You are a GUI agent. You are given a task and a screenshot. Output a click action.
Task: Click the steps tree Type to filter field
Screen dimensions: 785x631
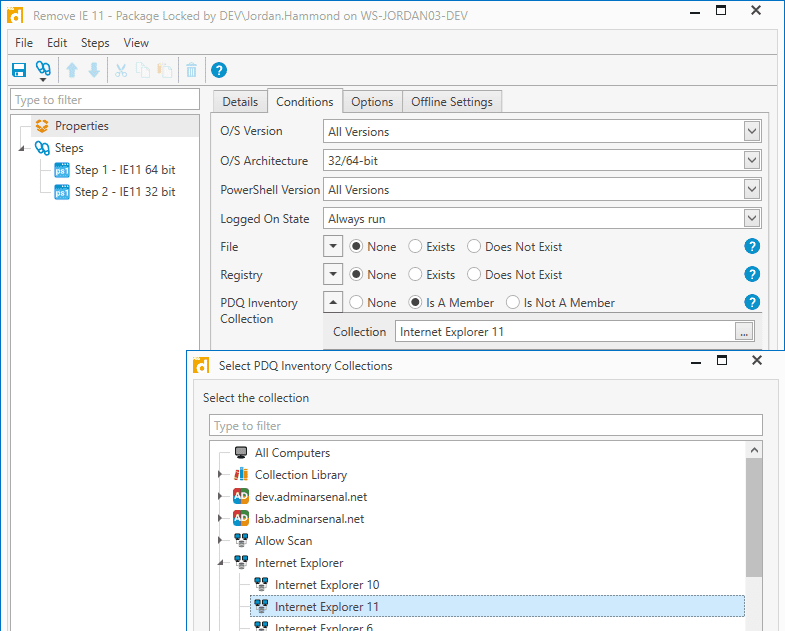(x=105, y=100)
